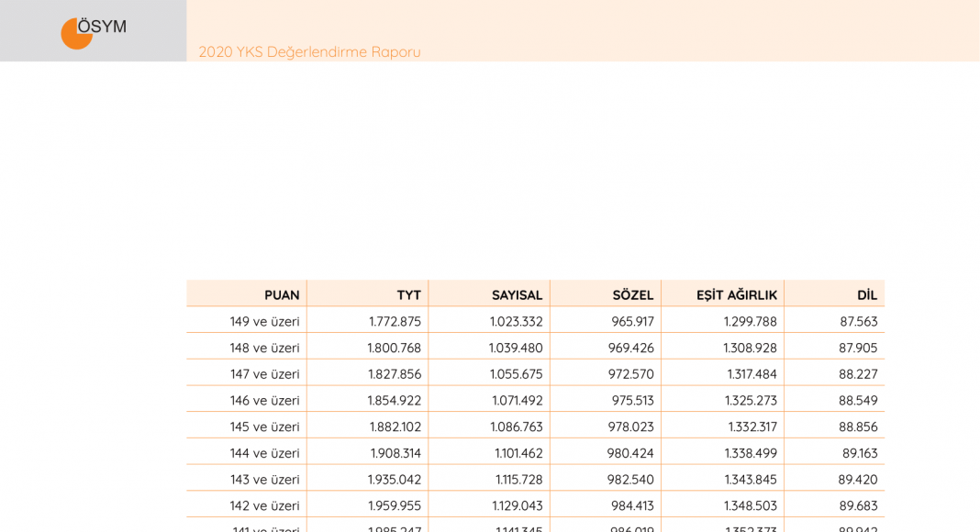Click EŞİT AĞIRLIK value 1.338.499

pyautogui.click(x=751, y=453)
